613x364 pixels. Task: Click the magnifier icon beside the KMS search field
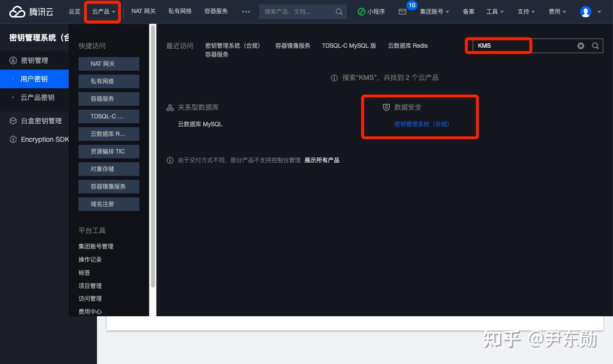(x=595, y=45)
